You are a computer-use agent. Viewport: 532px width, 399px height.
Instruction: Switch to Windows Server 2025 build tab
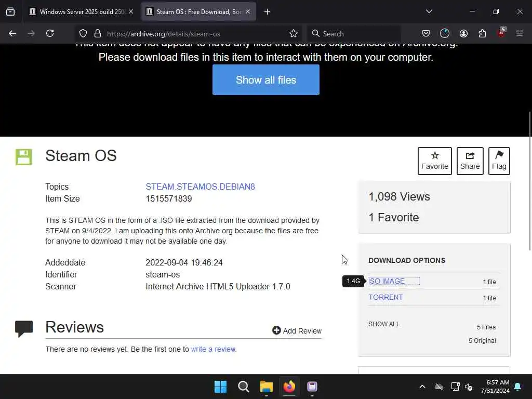click(x=82, y=12)
